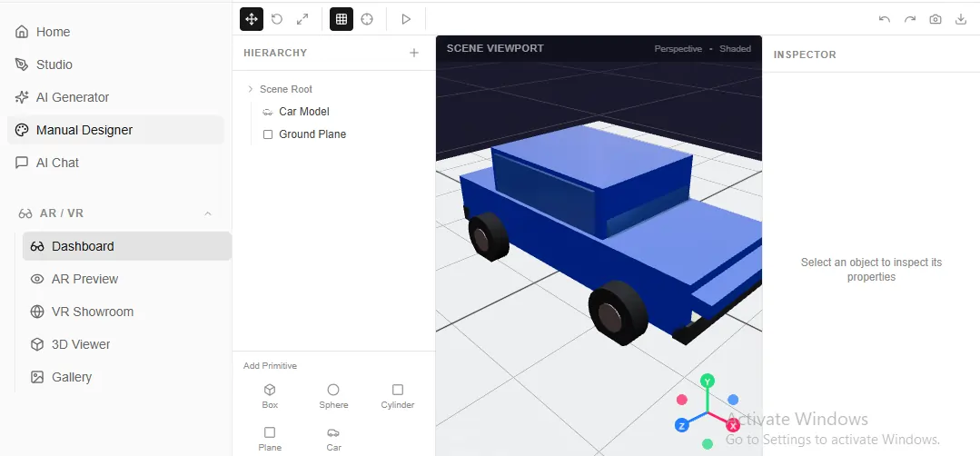The image size is (980, 456).
Task: Click the AI Chat speech bubble icon
Action: click(x=22, y=163)
